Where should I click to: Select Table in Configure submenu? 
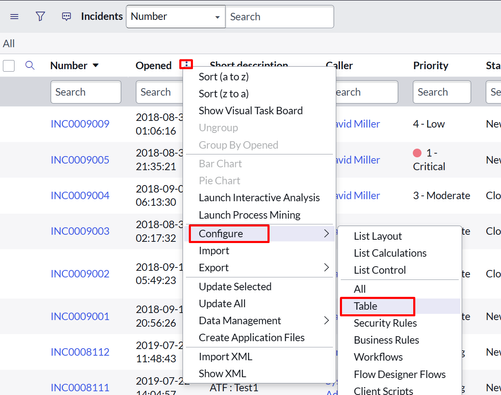(x=366, y=306)
